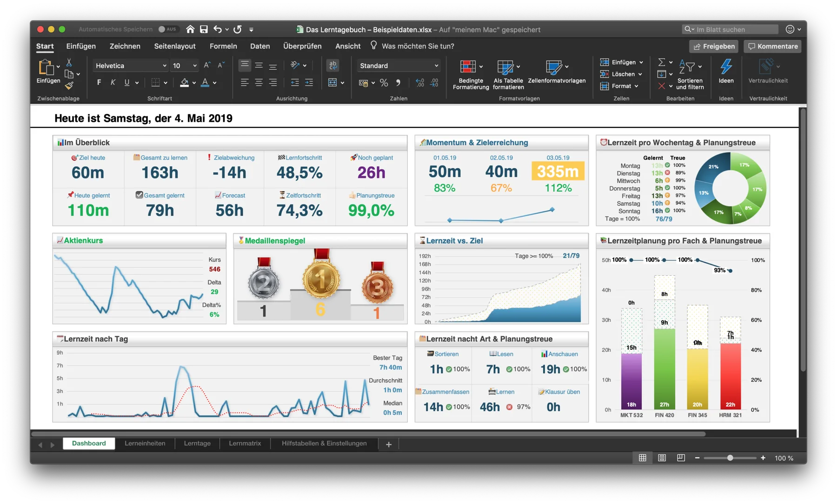This screenshot has height=504, width=837.
Task: Open the Seitenlayout ribbon tab
Action: [175, 46]
